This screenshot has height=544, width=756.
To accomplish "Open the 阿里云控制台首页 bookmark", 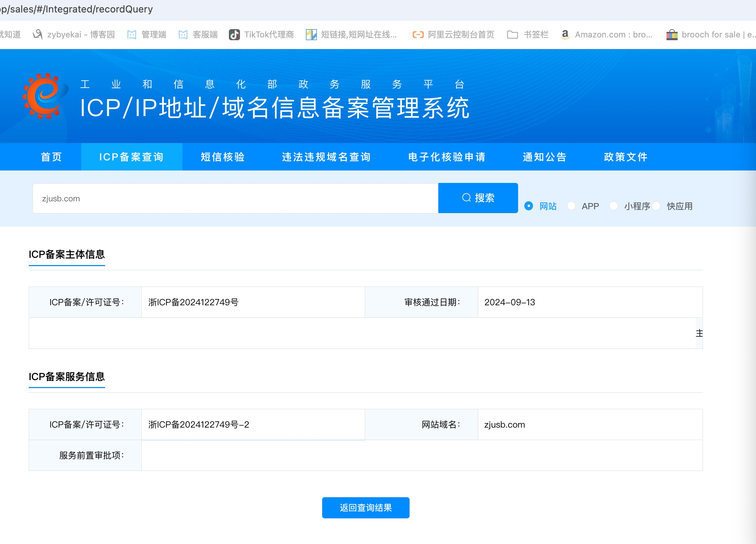I will point(453,35).
